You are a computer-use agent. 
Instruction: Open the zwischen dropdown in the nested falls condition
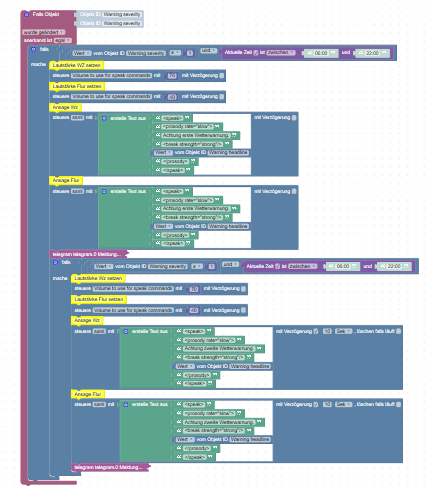303,266
